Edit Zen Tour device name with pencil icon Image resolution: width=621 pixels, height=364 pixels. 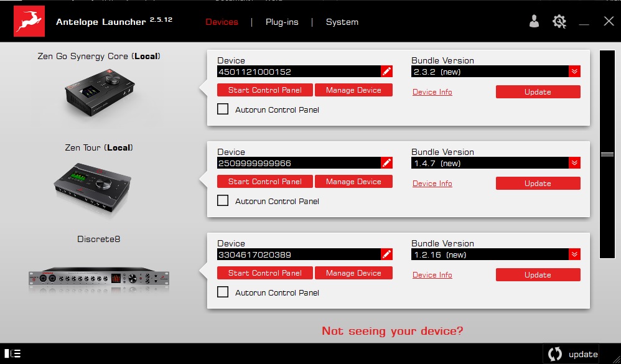(386, 163)
